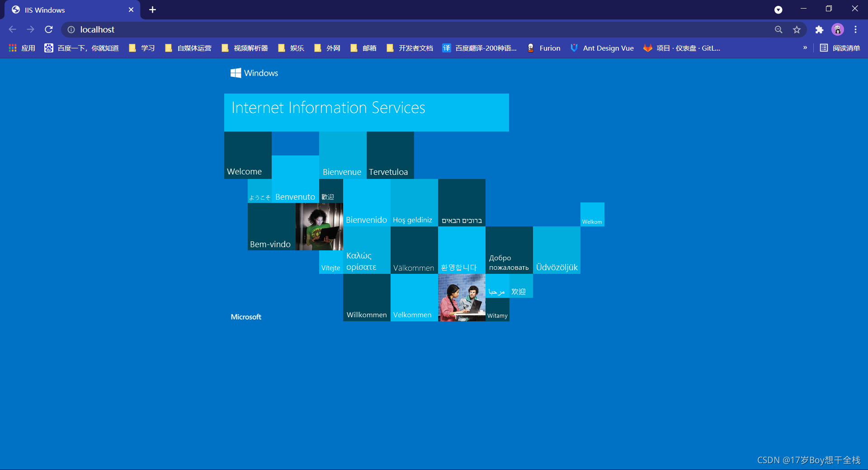868x470 pixels.
Task: Open the Chrome three-dot menu
Action: (x=855, y=29)
